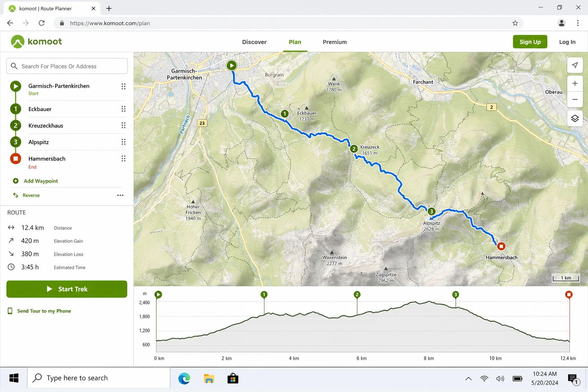Click drag handle dots for Hammersbach row
Screen dimensions: 588x392
click(x=123, y=158)
